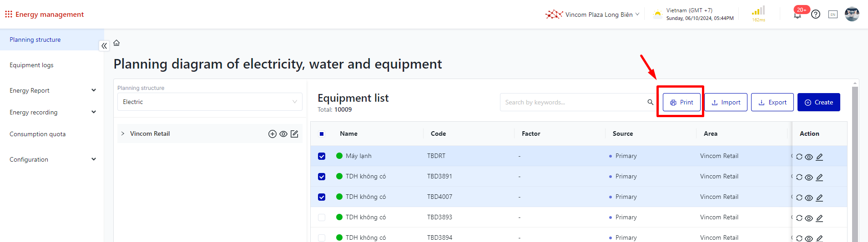Open Equipment logs in sidebar
868x242 pixels.
(32, 65)
